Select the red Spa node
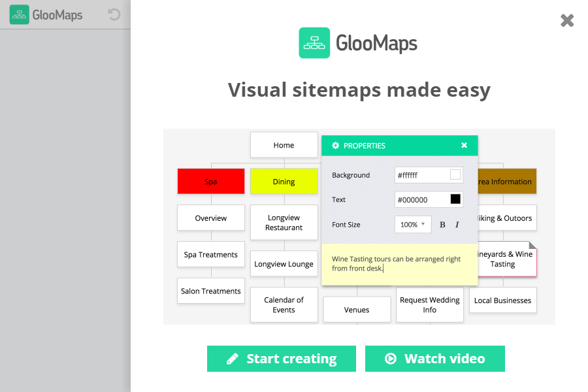588x392 pixels. (210, 182)
